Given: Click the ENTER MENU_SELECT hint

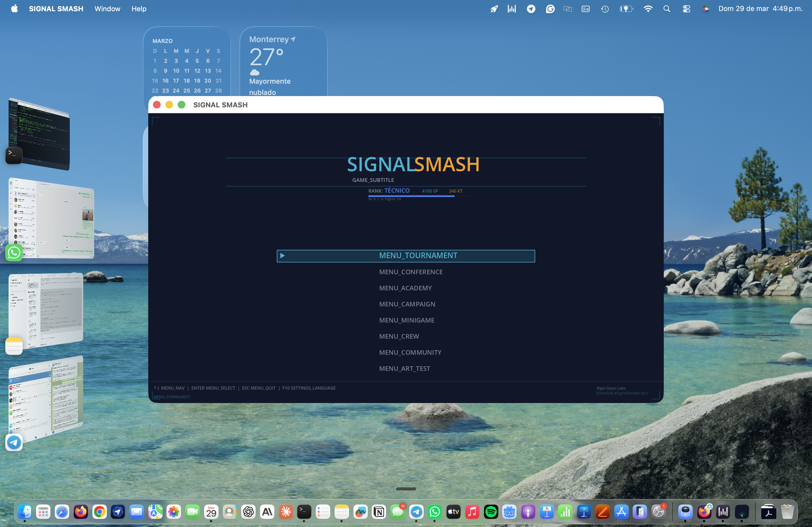Looking at the screenshot, I should pos(213,388).
